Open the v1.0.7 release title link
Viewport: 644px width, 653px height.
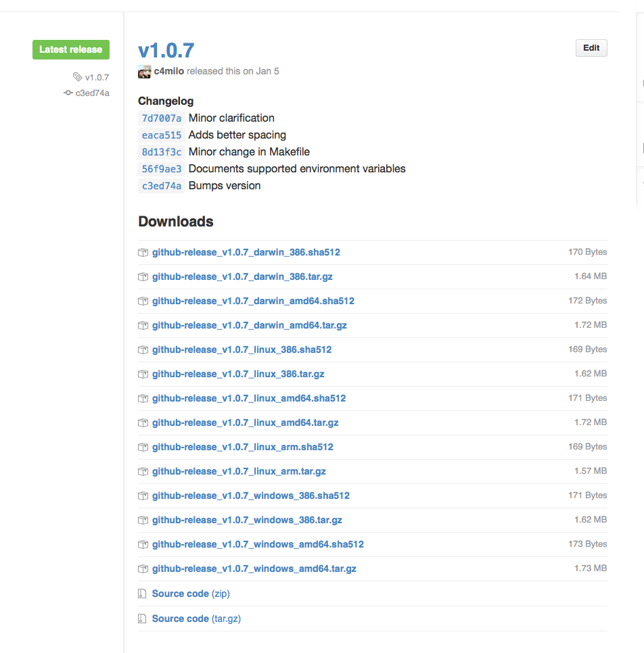(166, 50)
